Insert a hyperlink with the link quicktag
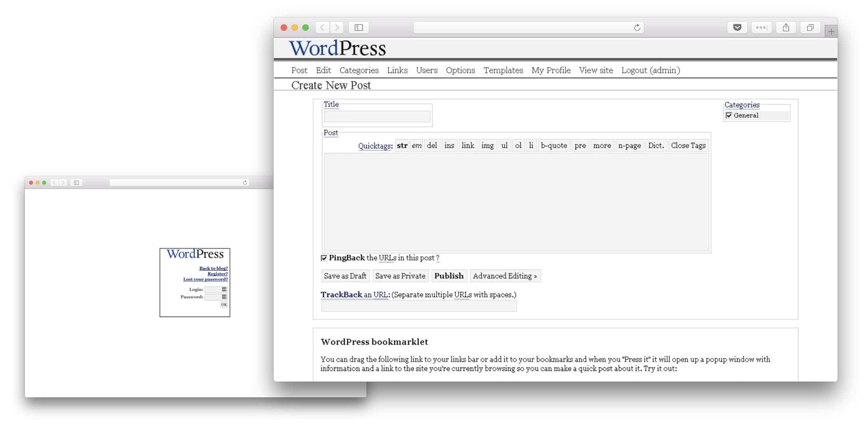868x425 pixels. 468,145
